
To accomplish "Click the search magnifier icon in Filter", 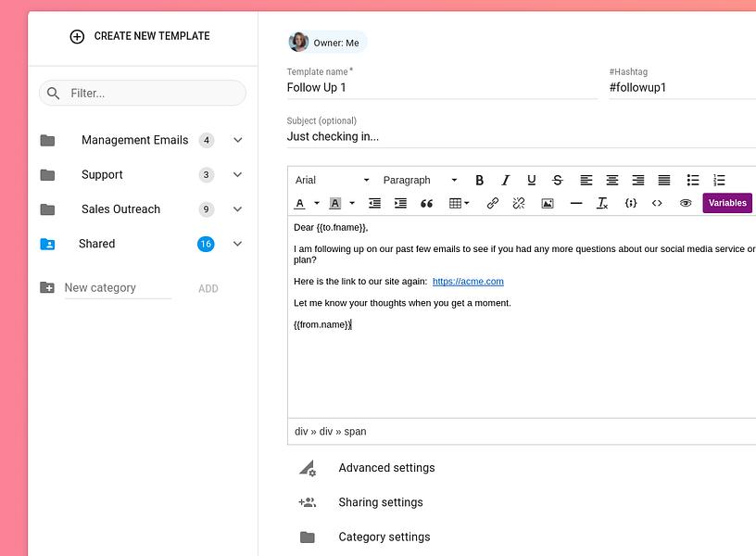I will point(54,93).
